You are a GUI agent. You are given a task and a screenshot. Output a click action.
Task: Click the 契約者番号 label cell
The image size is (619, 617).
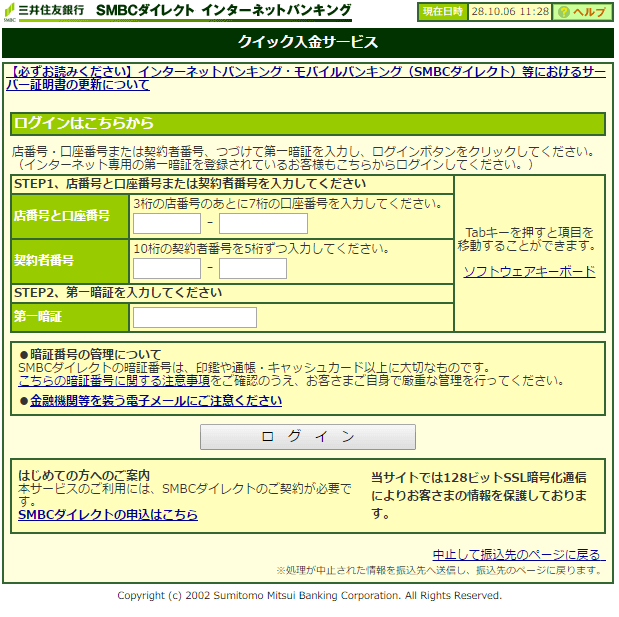point(70,261)
